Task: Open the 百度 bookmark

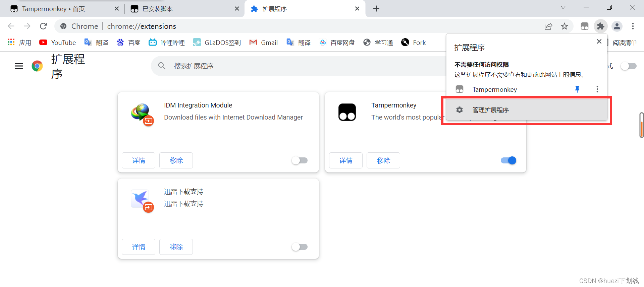Action: pyautogui.click(x=128, y=43)
